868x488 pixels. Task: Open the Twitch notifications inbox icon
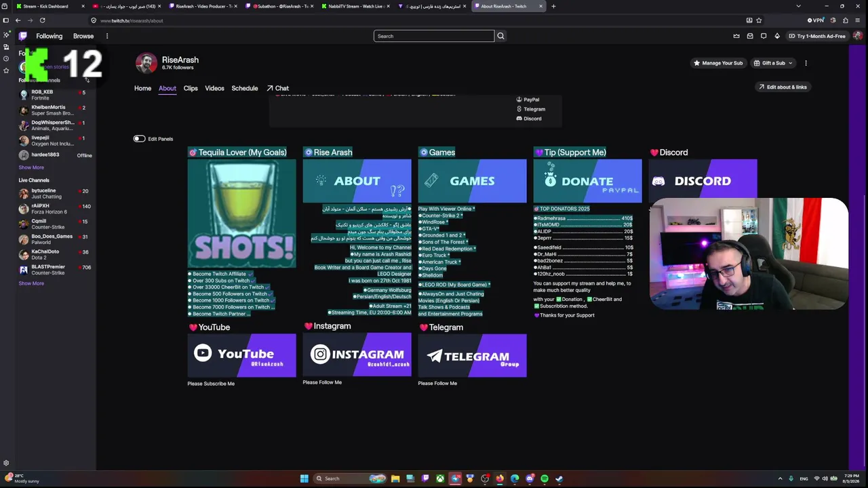pos(750,36)
